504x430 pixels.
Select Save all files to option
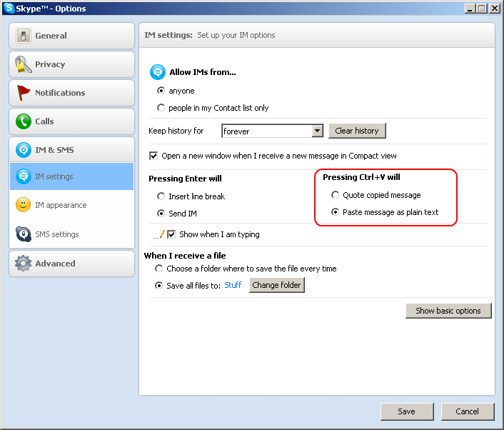pos(158,286)
